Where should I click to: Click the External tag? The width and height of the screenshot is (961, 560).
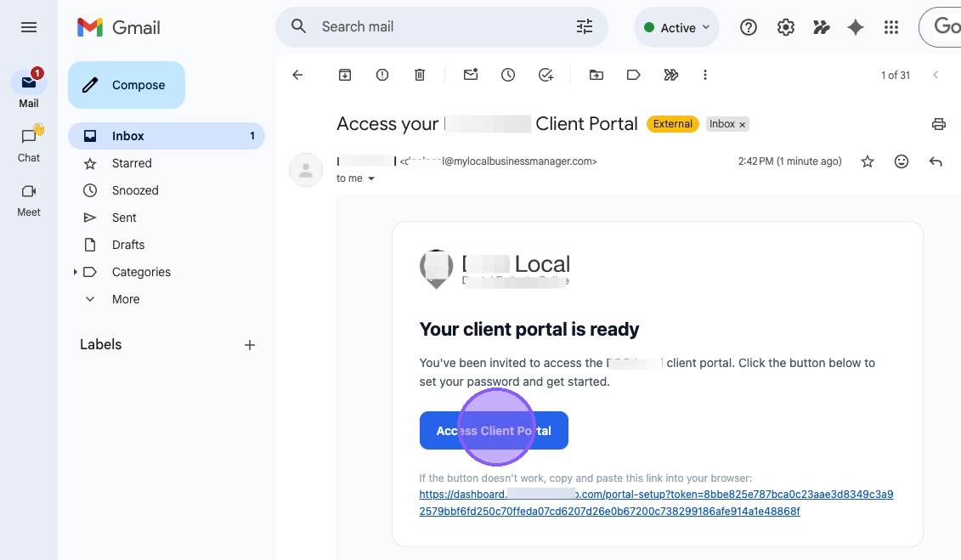tap(672, 124)
